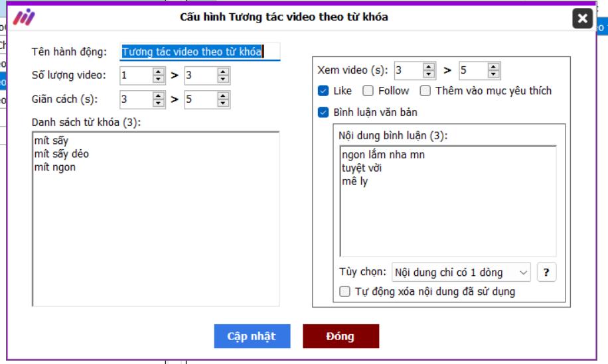Click the question mark help button
The image size is (608, 364).
546,273
